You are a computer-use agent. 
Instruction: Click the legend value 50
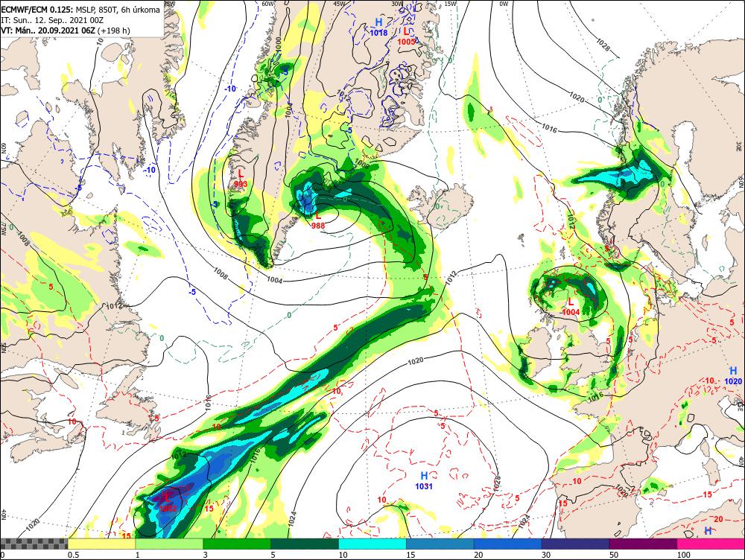pyautogui.click(x=614, y=555)
